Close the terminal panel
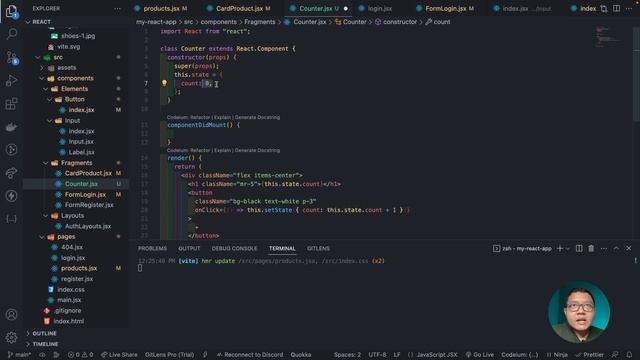This screenshot has width=640, height=360. pos(629,248)
